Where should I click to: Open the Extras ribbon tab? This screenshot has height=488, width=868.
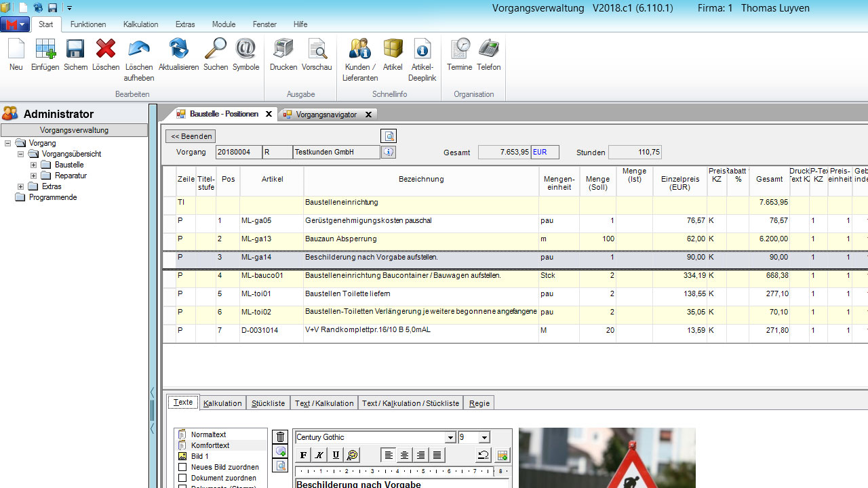point(185,24)
